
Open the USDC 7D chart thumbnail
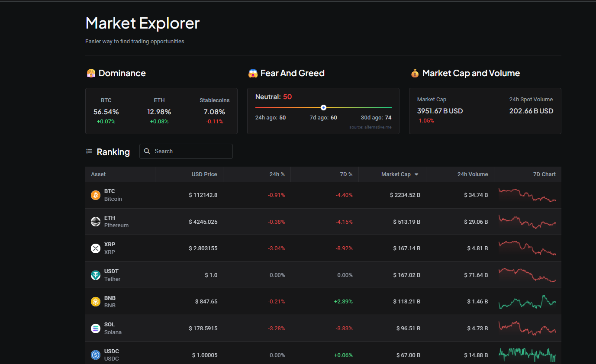coord(527,355)
